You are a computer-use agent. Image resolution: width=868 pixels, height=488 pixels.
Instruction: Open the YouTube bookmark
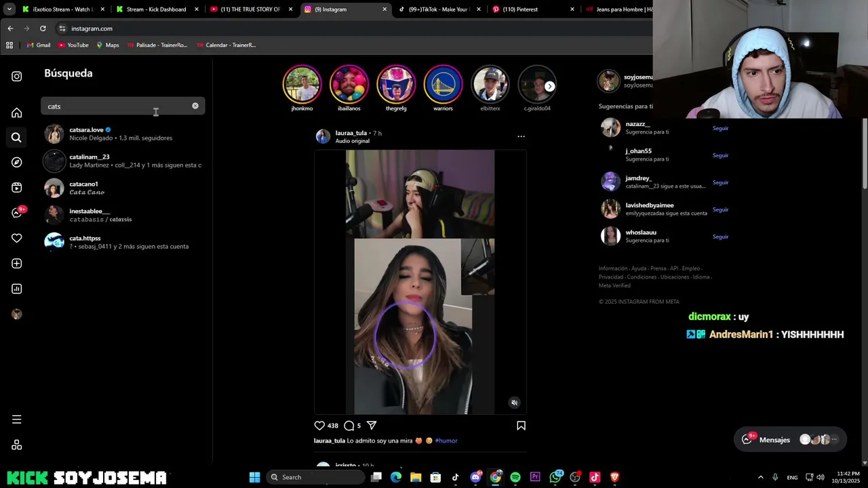pos(73,45)
